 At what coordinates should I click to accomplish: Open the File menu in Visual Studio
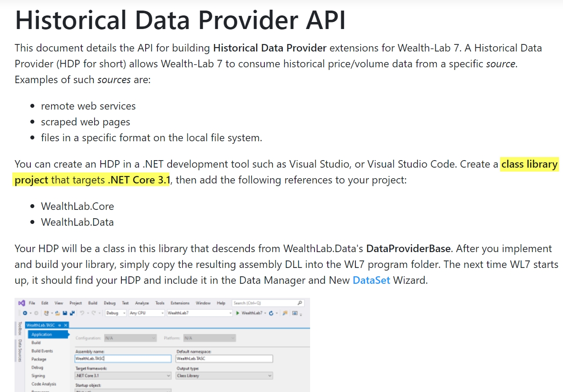[x=32, y=303]
